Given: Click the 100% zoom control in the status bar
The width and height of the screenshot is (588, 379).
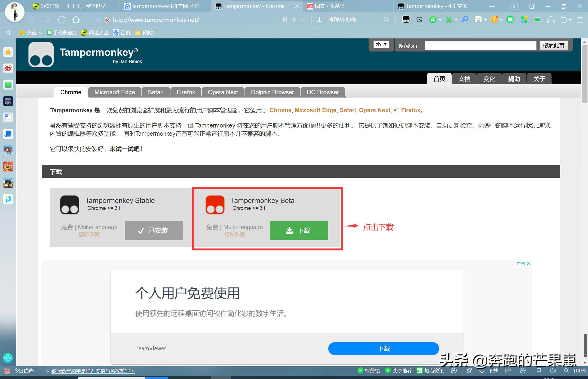Looking at the screenshot, I should pyautogui.click(x=578, y=371).
